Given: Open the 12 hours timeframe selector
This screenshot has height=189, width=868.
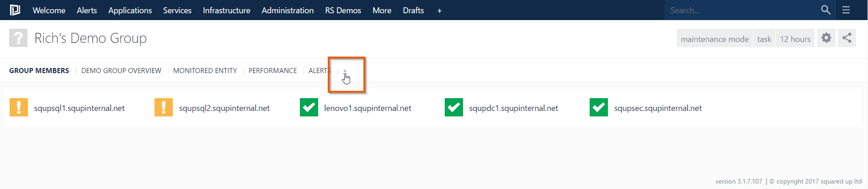Looking at the screenshot, I should pyautogui.click(x=795, y=39).
